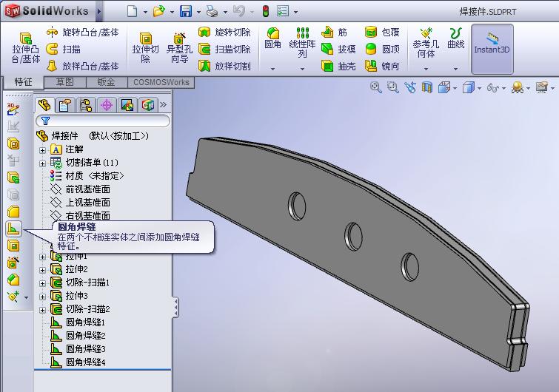Open 异型孔向导 hole wizard
559x392 pixels.
pos(179,48)
